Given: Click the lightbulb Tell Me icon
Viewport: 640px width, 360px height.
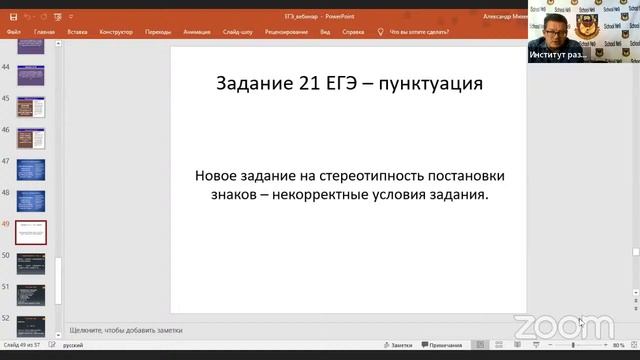Looking at the screenshot, I should [x=380, y=32].
